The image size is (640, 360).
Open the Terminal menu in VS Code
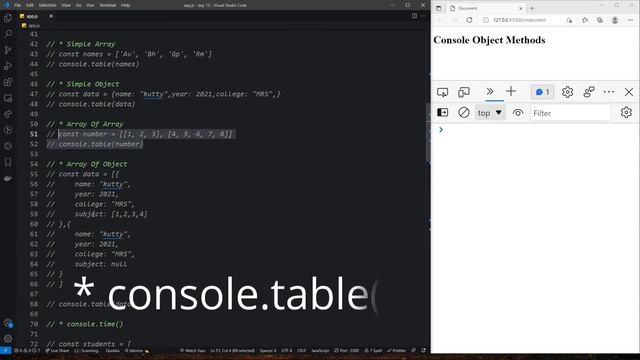108,5
